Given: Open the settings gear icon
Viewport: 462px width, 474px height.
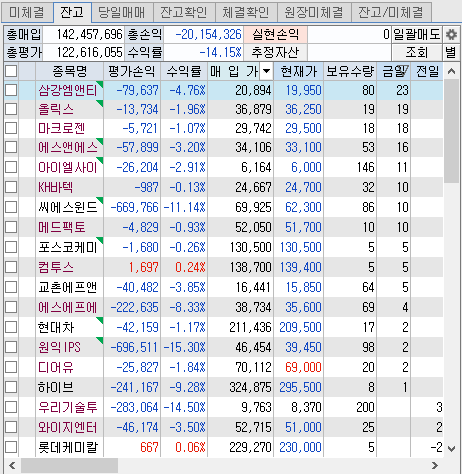Looking at the screenshot, I should click(x=452, y=34).
